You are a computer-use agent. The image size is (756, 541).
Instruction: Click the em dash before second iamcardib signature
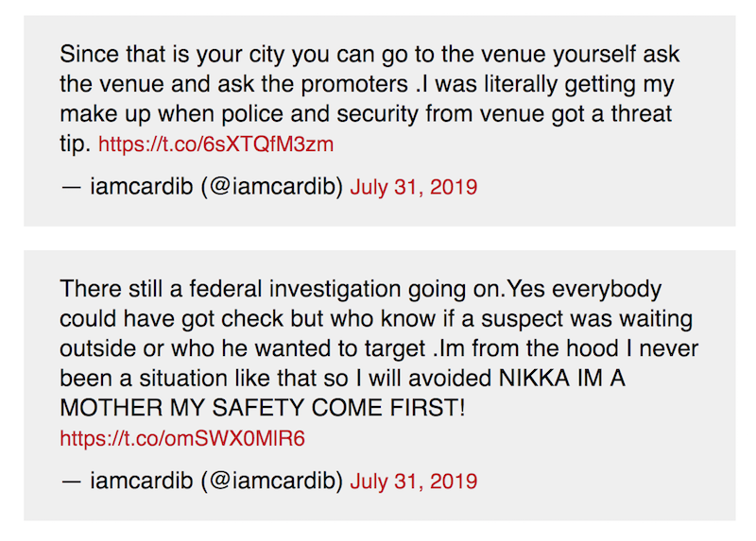pos(70,482)
